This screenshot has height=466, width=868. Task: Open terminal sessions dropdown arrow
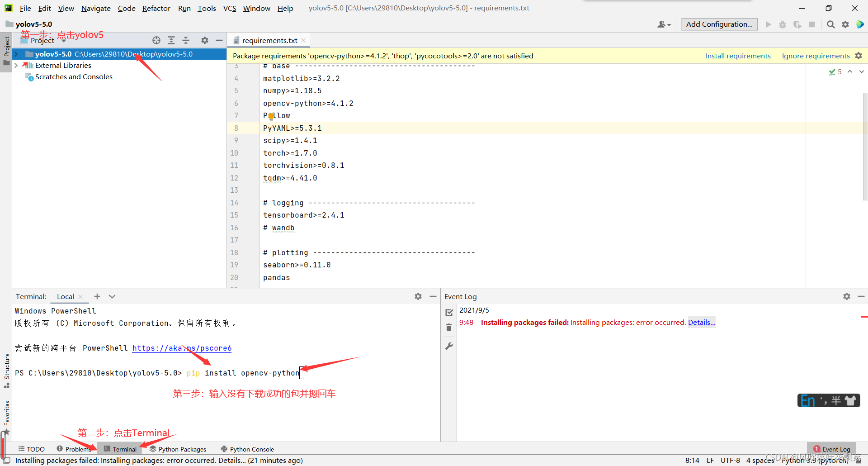point(112,296)
